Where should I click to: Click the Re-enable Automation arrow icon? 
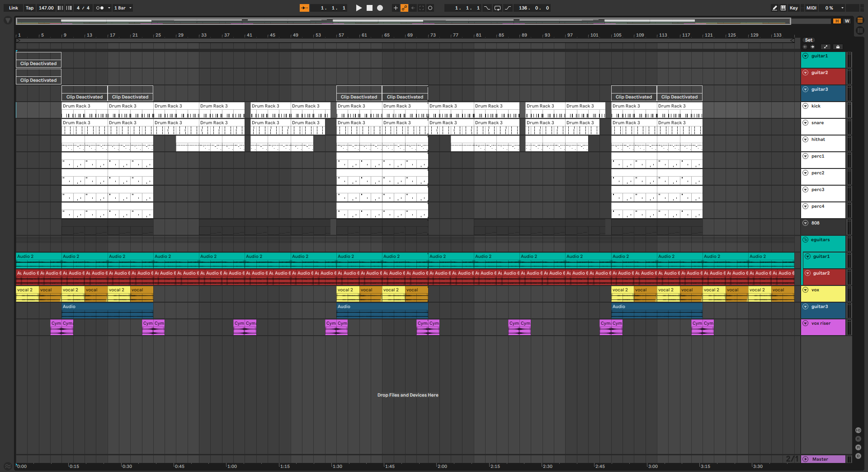click(x=413, y=8)
